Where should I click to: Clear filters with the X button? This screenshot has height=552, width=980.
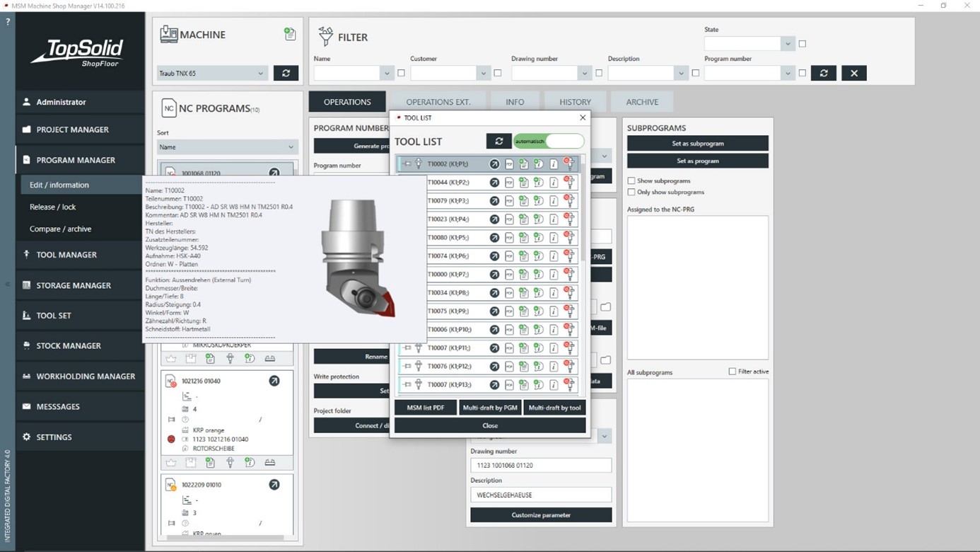[853, 73]
